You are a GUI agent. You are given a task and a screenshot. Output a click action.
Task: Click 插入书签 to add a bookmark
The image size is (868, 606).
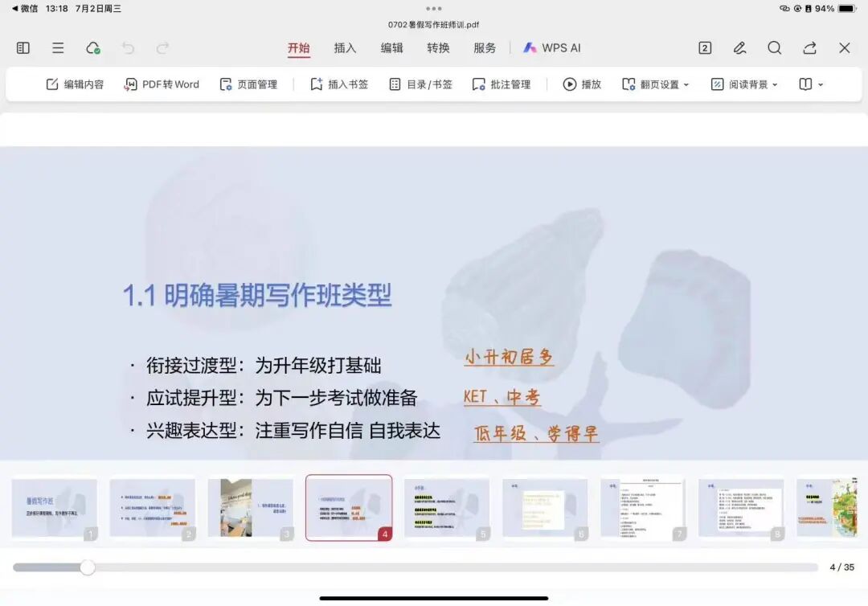point(338,84)
